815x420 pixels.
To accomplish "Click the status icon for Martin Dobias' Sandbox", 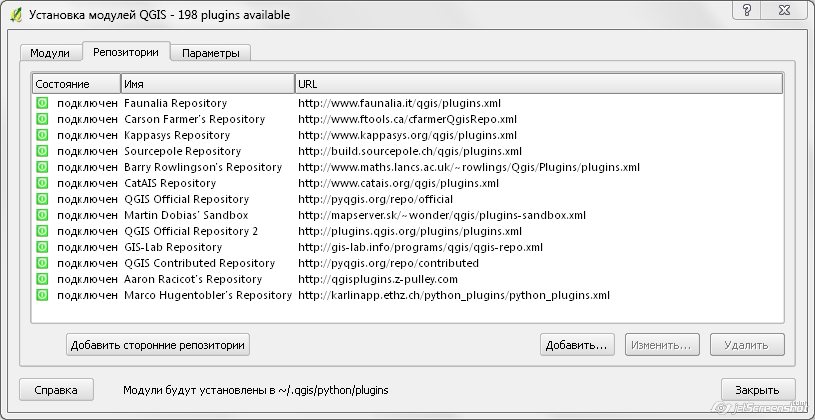I will pyautogui.click(x=42, y=215).
